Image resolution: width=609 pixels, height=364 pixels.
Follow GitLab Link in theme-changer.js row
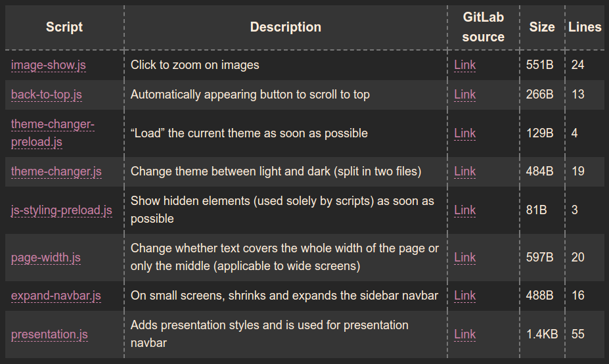click(x=465, y=171)
